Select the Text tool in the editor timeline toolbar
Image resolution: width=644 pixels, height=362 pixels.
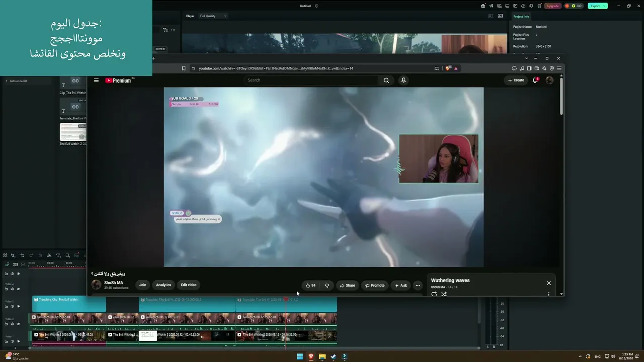(x=58, y=255)
